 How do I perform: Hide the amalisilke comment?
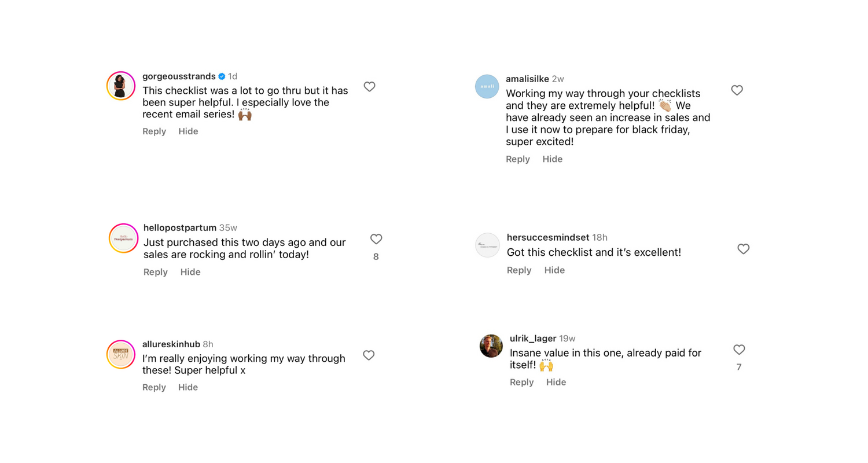(x=552, y=159)
